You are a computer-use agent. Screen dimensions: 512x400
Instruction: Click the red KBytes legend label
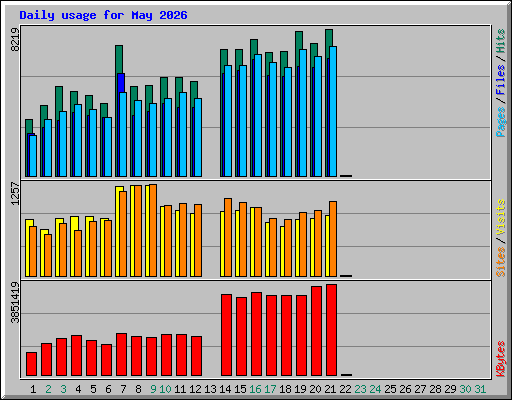coord(500,359)
